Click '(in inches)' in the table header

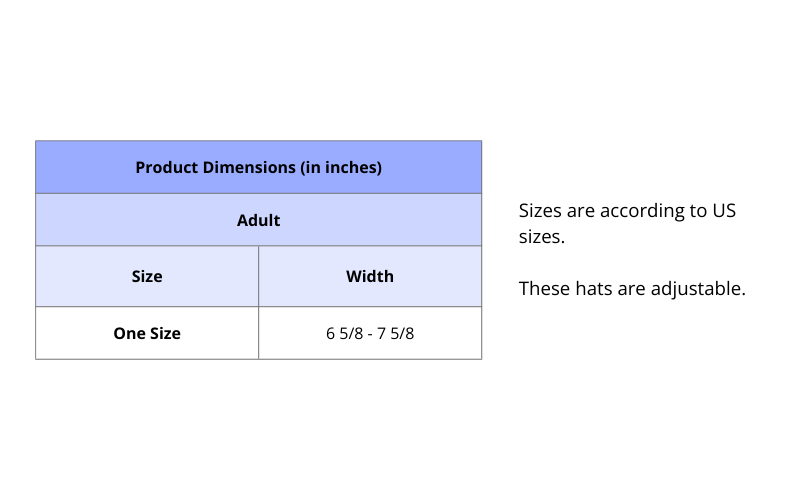point(341,167)
